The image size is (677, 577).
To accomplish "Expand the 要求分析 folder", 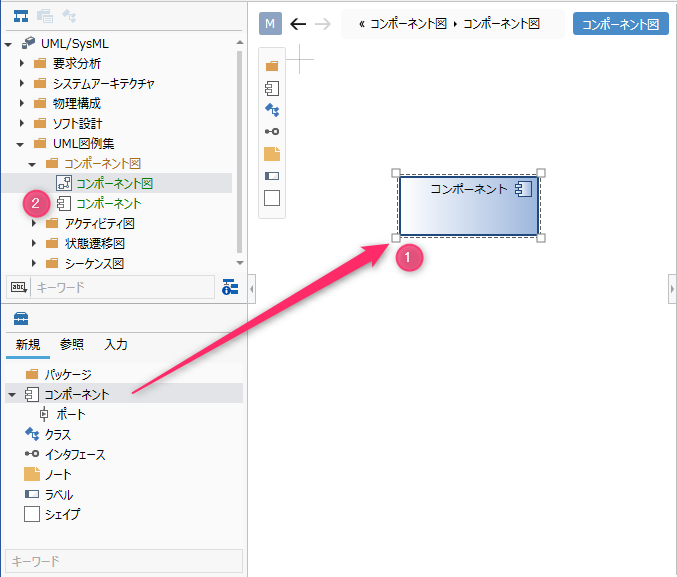I will coord(21,63).
